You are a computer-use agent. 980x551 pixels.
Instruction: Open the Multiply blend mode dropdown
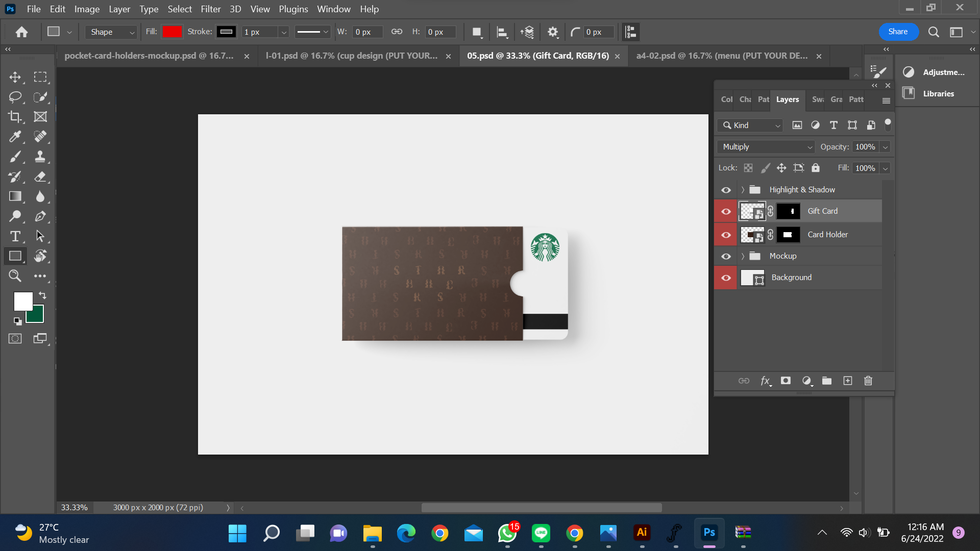766,147
